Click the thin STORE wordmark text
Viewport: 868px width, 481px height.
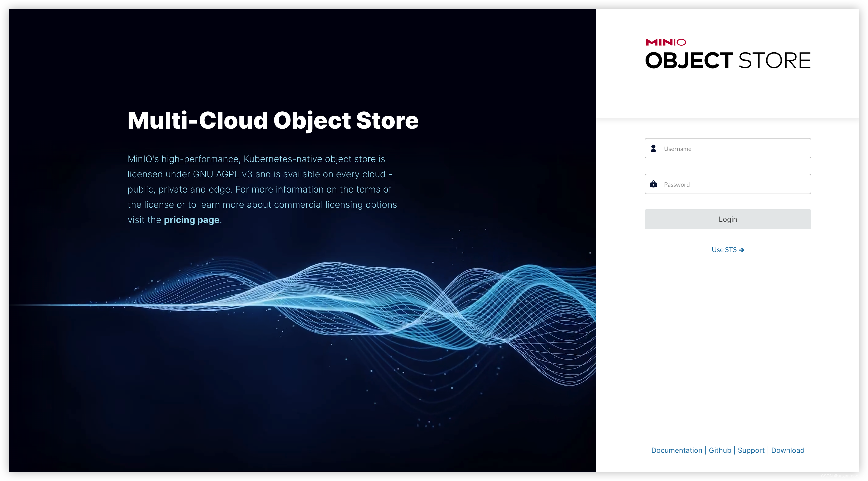(774, 61)
